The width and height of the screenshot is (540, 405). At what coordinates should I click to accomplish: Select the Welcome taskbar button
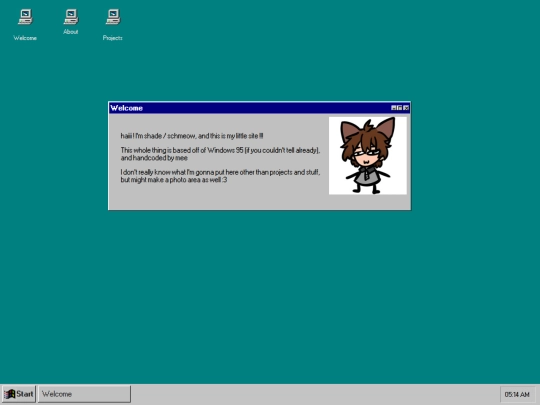pyautogui.click(x=84, y=394)
